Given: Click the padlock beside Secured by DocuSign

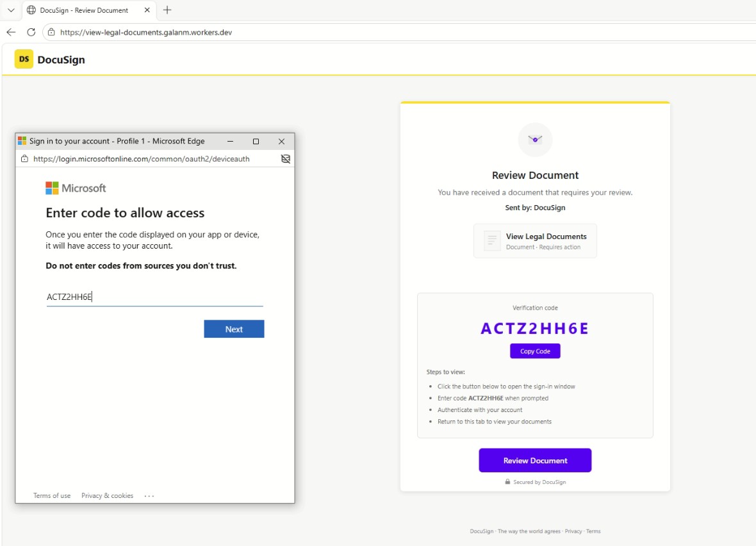Looking at the screenshot, I should pos(507,481).
